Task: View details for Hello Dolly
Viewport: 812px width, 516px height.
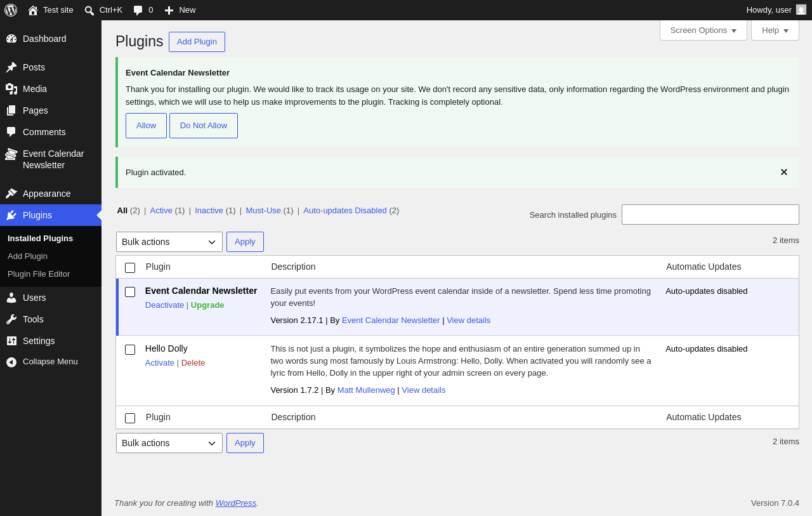Action: (423, 390)
